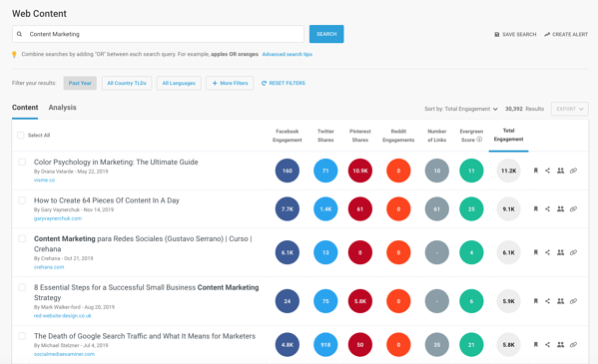This screenshot has height=364, width=598.
Task: Save the Color Psychology article bookmark icon
Action: [x=535, y=171]
